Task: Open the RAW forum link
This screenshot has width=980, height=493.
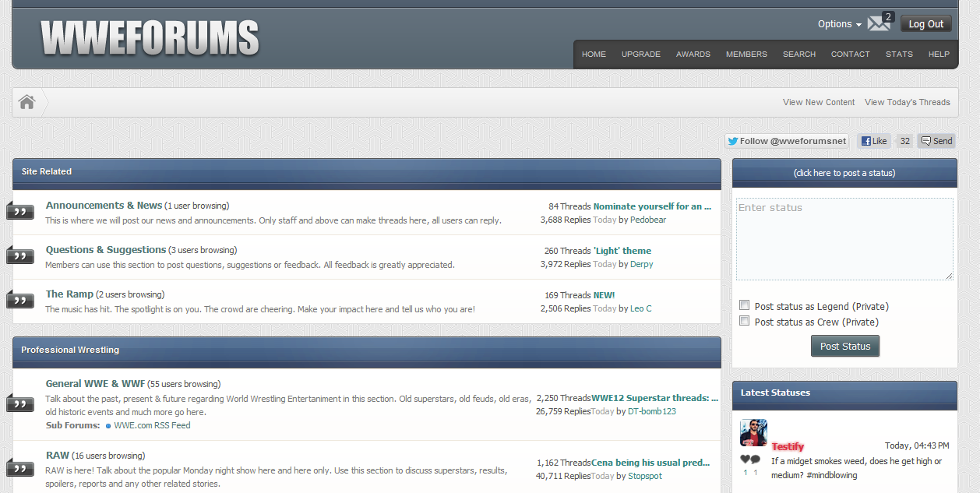Action: point(58,456)
